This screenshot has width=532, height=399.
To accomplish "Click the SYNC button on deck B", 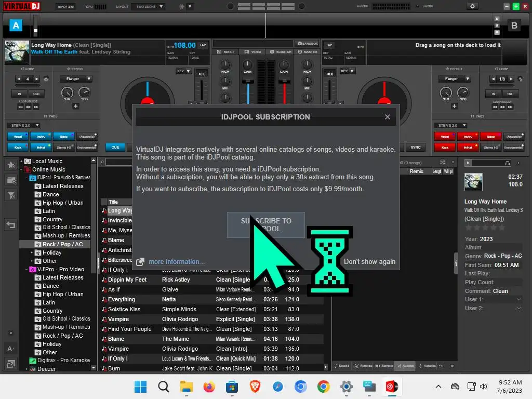I will tap(416, 147).
